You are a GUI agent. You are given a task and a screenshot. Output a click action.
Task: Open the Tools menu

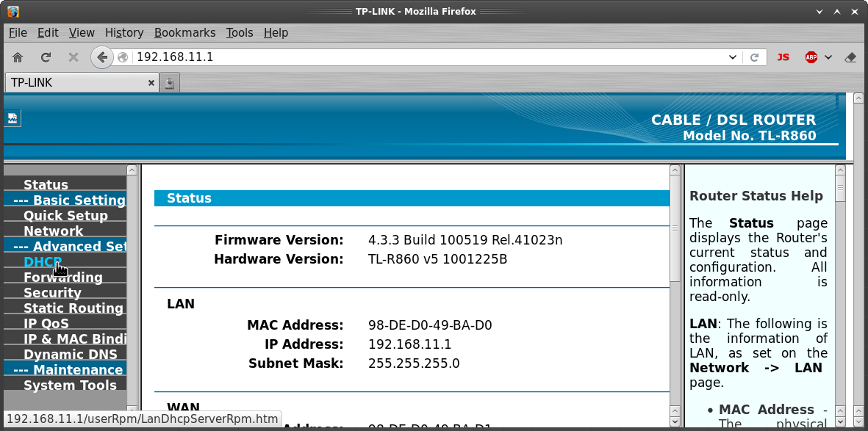(239, 32)
